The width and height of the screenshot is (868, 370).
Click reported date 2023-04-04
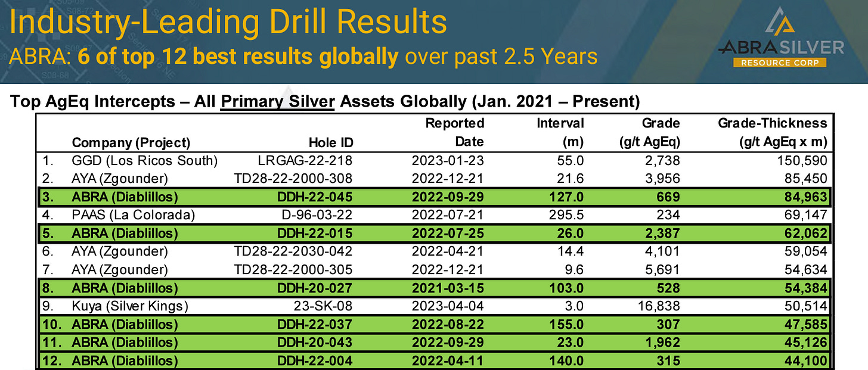point(447,307)
